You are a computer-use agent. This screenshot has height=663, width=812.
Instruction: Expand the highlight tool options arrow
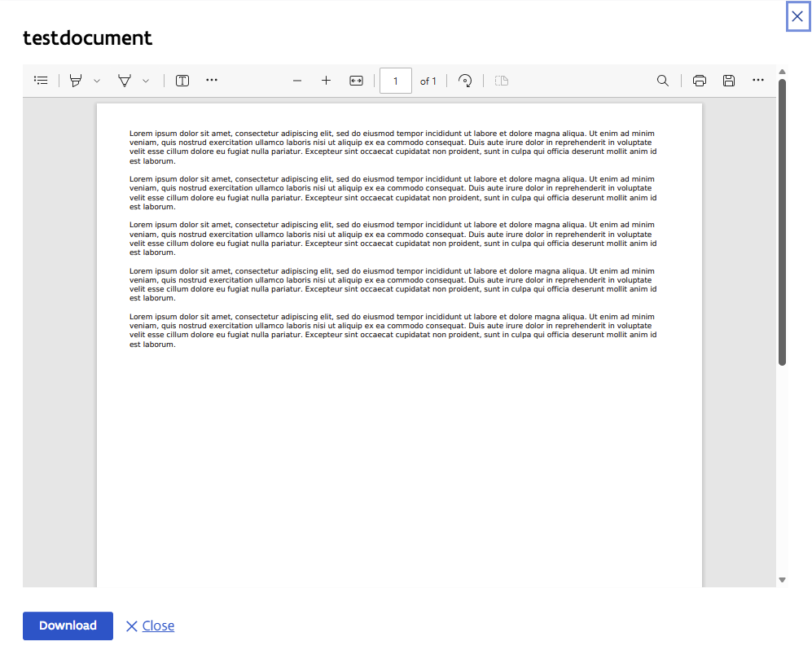click(x=97, y=81)
